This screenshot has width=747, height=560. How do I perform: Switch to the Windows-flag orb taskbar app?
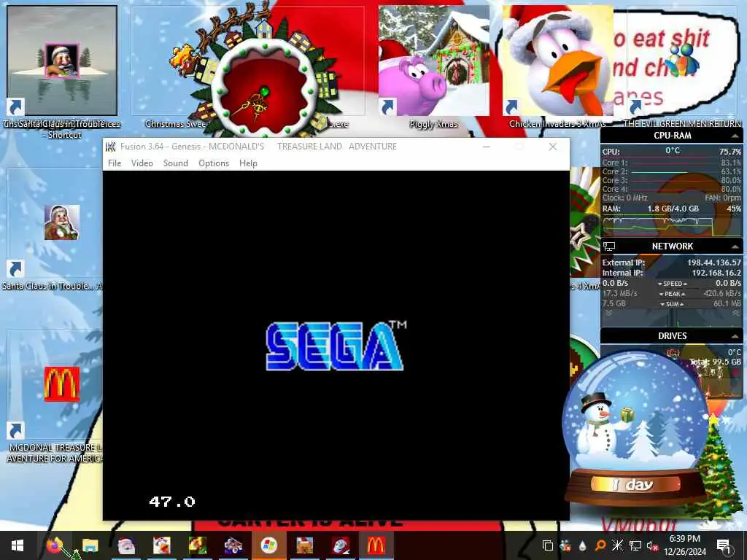pos(268,545)
